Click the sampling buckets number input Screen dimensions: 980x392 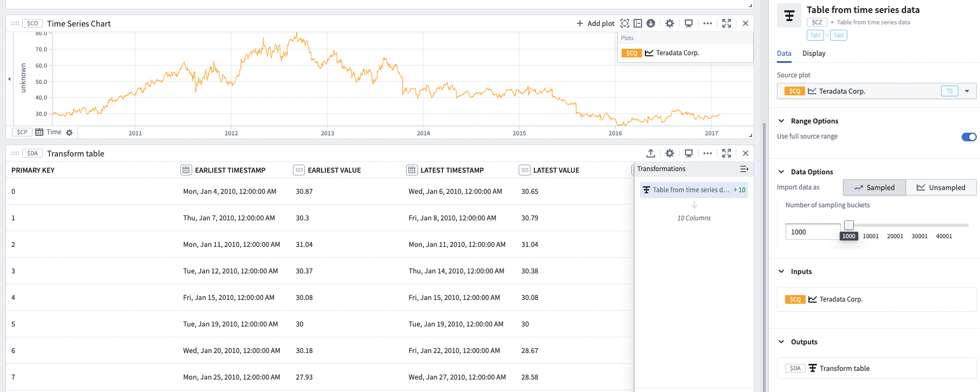[813, 232]
